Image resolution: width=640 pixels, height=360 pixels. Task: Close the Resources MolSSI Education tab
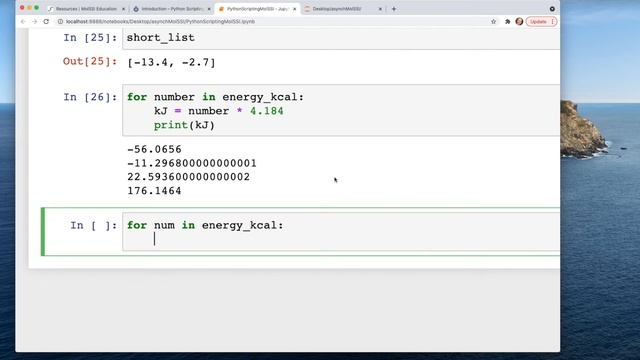point(123,9)
